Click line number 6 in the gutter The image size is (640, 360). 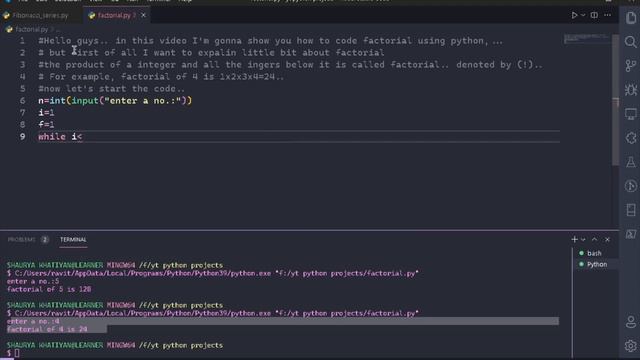22,101
